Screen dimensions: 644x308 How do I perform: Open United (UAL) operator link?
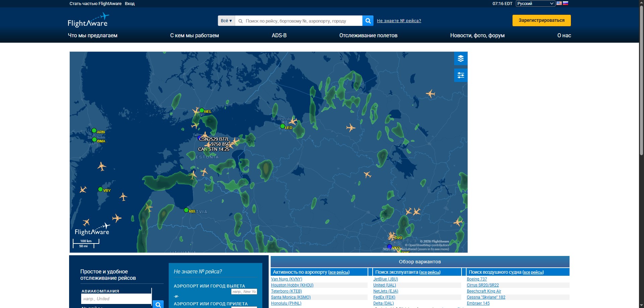384,285
